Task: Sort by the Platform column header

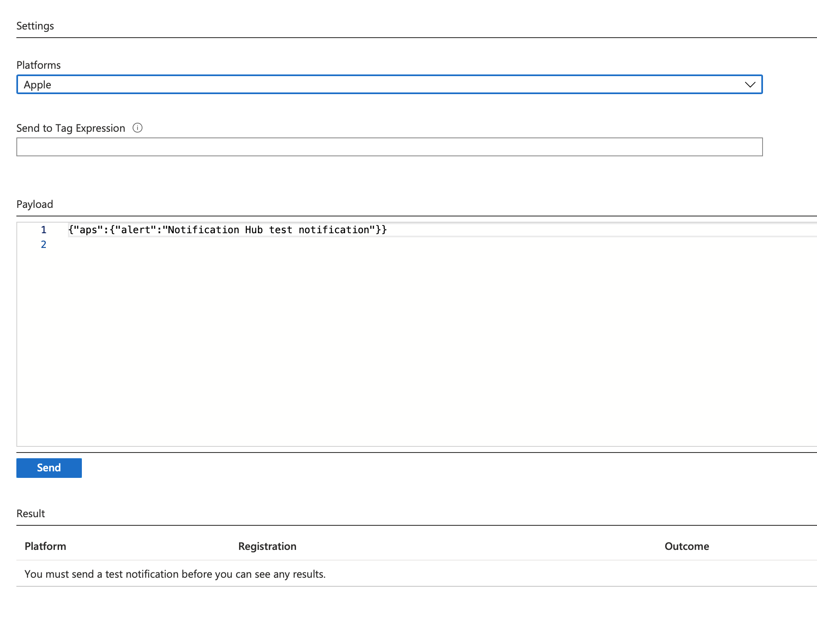Action: point(45,546)
